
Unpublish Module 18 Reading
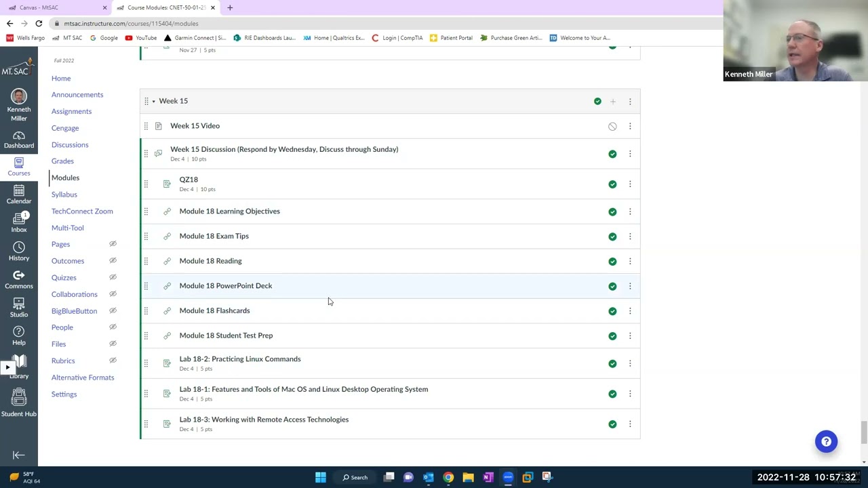pos(612,262)
